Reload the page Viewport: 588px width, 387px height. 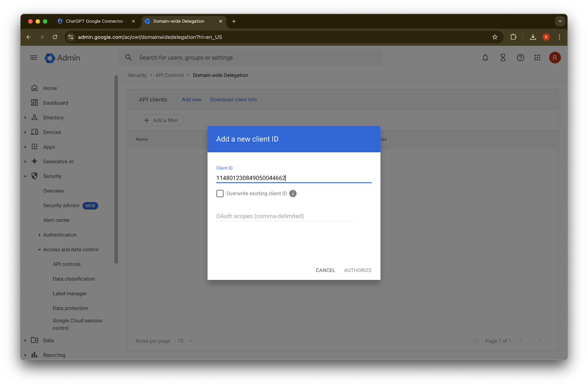pos(55,37)
